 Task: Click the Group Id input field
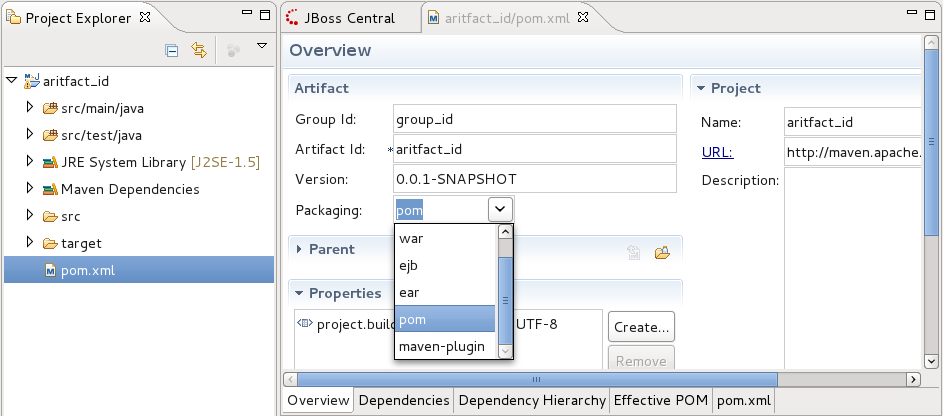(535, 119)
